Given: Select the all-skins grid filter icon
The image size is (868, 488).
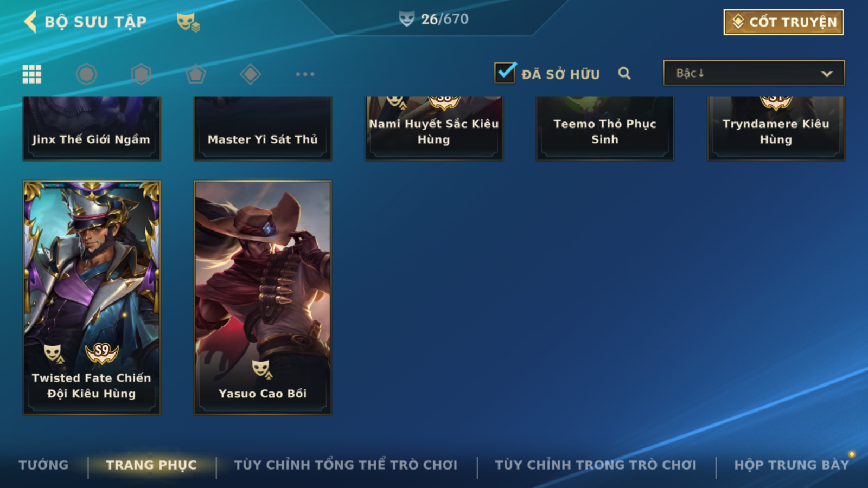Looking at the screenshot, I should coord(32,74).
